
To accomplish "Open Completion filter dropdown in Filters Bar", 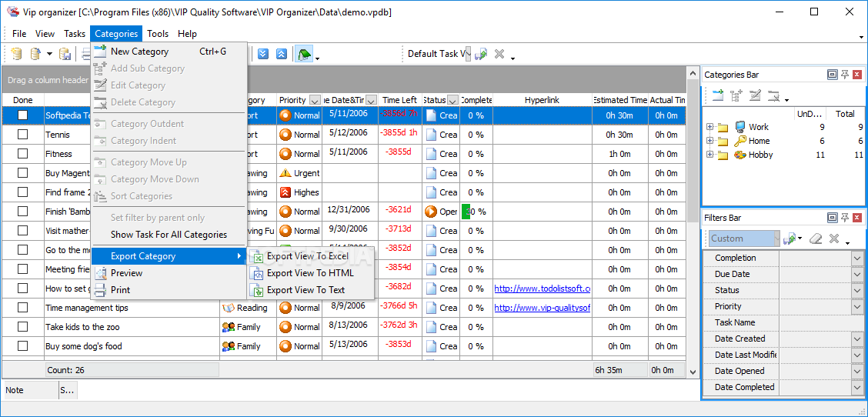I will click(x=857, y=258).
